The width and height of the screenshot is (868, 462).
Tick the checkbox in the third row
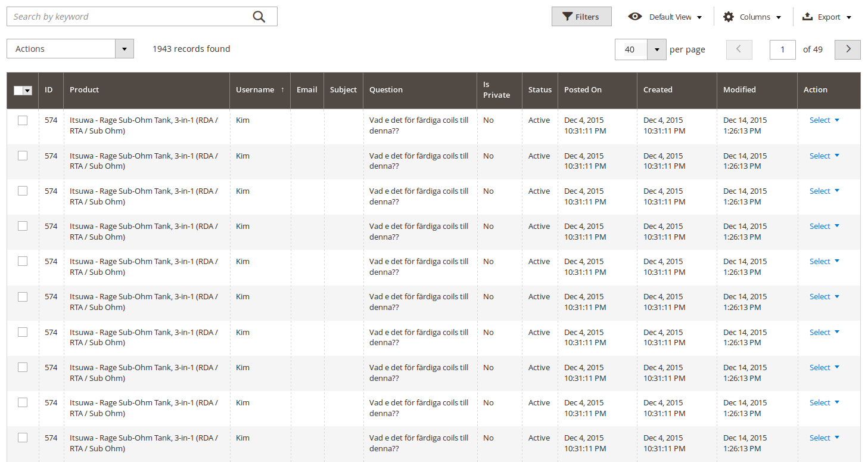(x=23, y=191)
